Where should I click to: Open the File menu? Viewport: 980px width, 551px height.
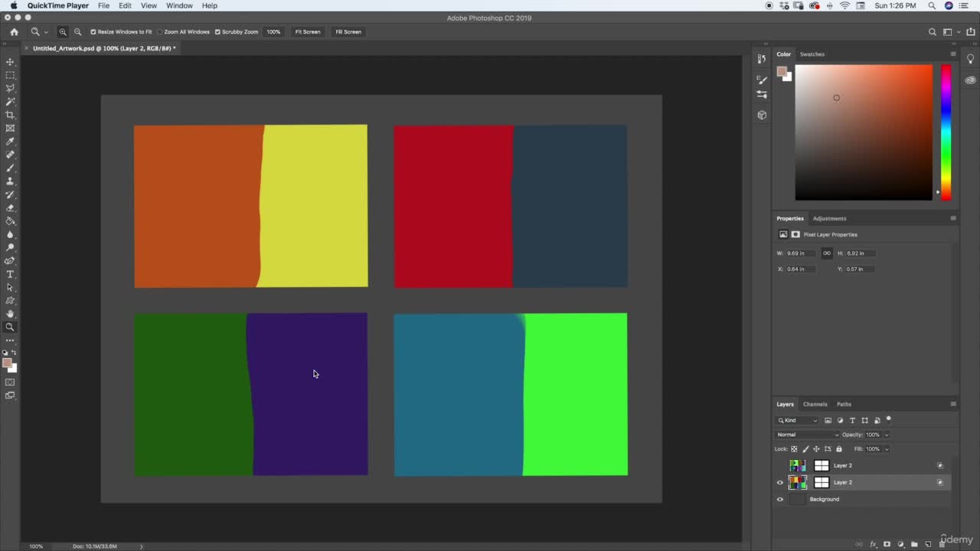tap(103, 5)
